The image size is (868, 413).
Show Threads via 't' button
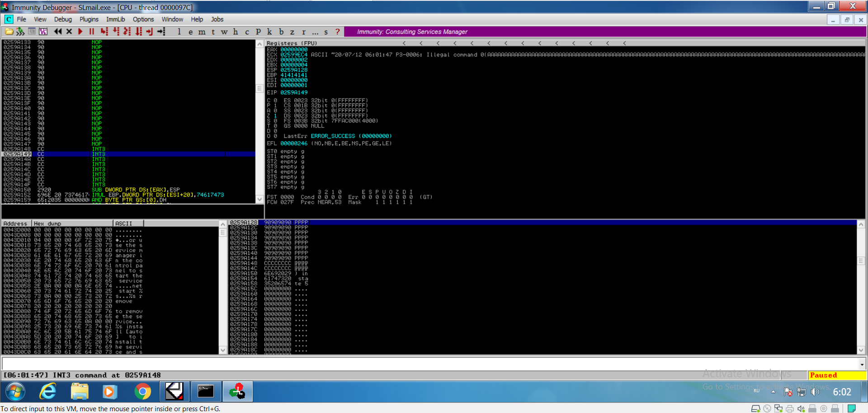(x=213, y=32)
